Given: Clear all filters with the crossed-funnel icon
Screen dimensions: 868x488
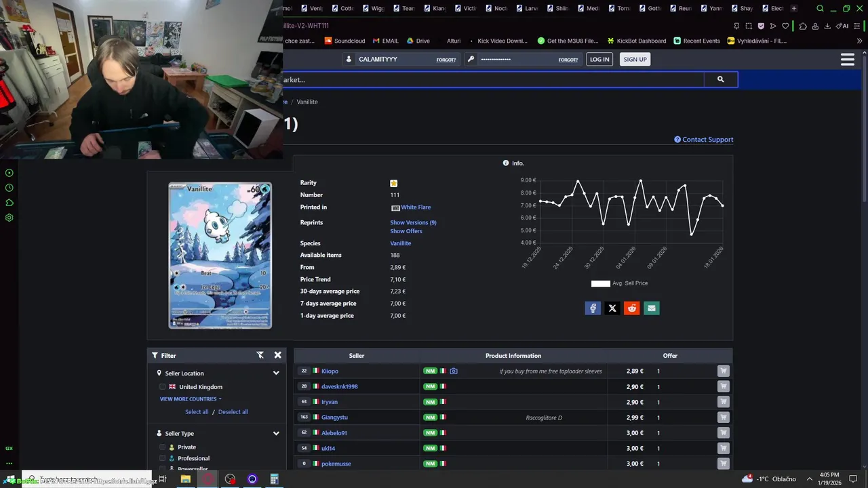Looking at the screenshot, I should pyautogui.click(x=260, y=355).
